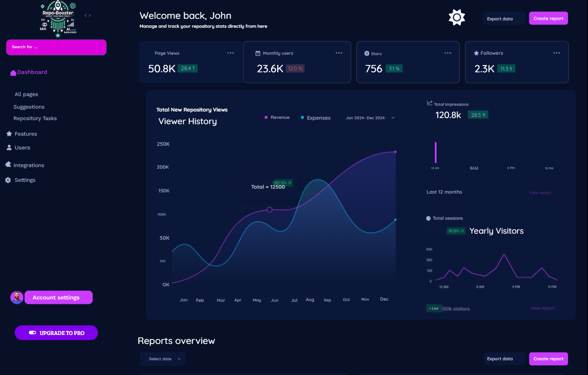This screenshot has width=588, height=375.
Task: Open Suggestions in sidebar
Action: [x=29, y=107]
